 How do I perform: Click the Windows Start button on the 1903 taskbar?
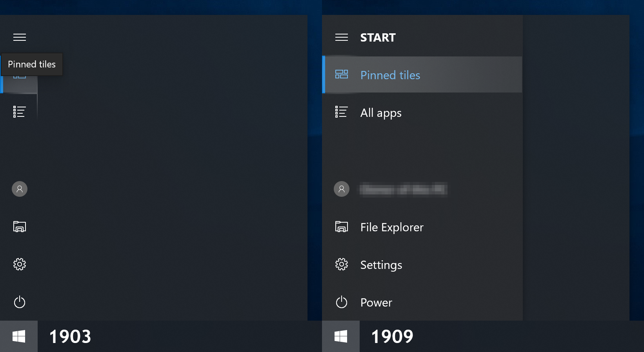(x=19, y=336)
